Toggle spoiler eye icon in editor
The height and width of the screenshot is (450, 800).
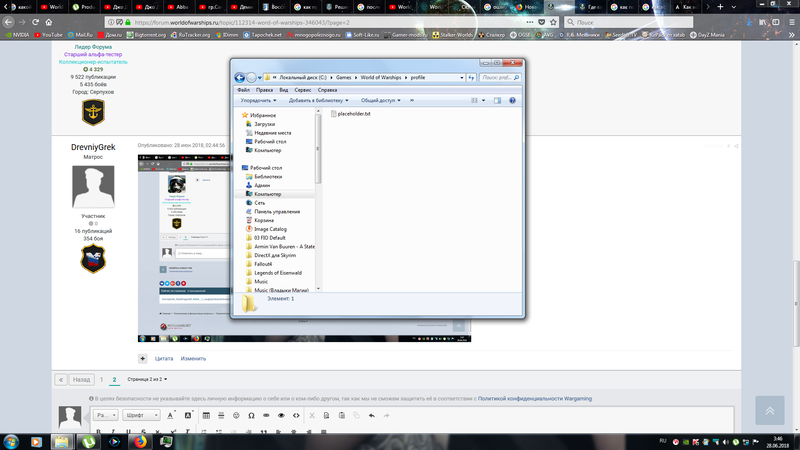pos(281,415)
